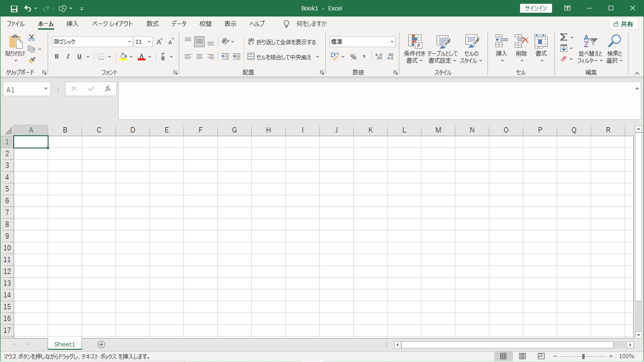Click the percent style icon
The width and height of the screenshot is (644, 362).
point(353,57)
